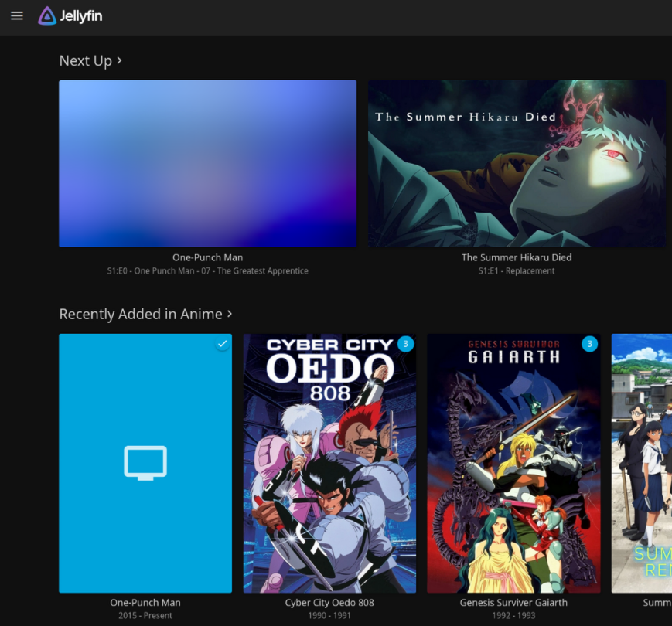
Task: Expand the Next Up section chevron
Action: coord(120,60)
